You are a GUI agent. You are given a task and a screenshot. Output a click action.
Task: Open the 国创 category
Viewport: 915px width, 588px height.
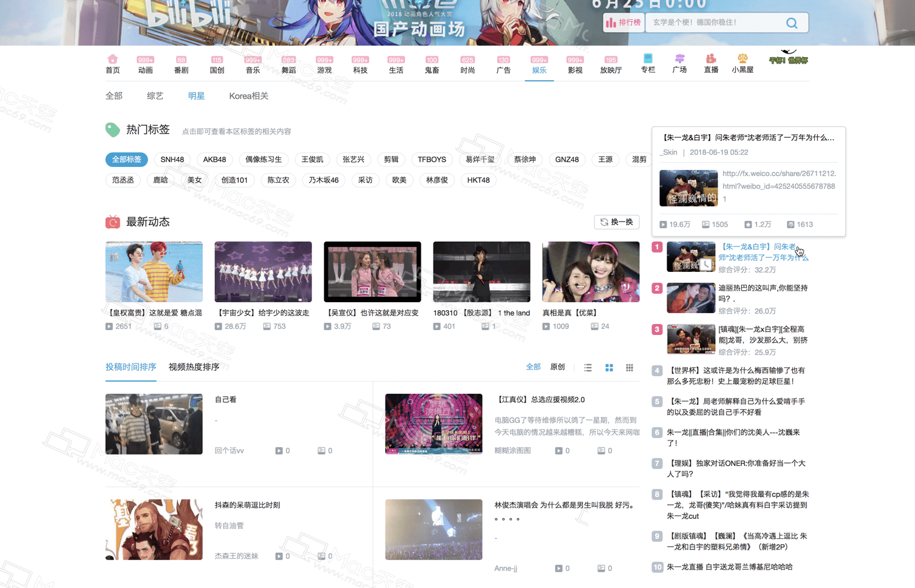(x=217, y=65)
